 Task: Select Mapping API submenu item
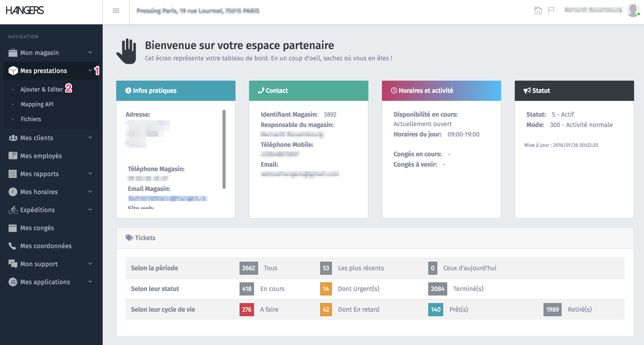[37, 104]
